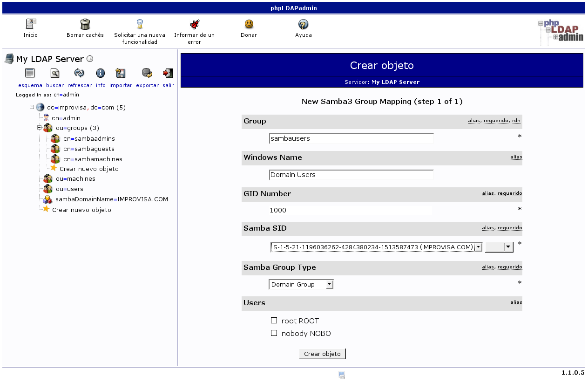This screenshot has height=383, width=588.
Task: Click the Inicio text label
Action: 31,35
